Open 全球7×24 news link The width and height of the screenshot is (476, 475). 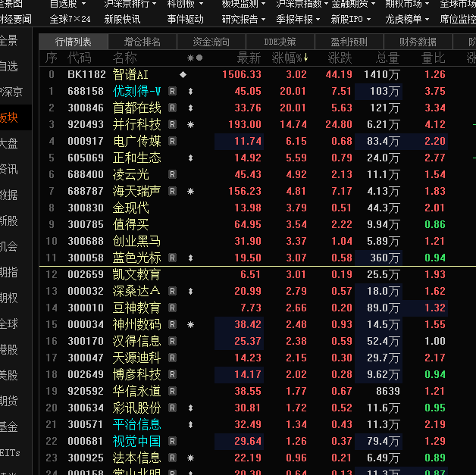70,20
